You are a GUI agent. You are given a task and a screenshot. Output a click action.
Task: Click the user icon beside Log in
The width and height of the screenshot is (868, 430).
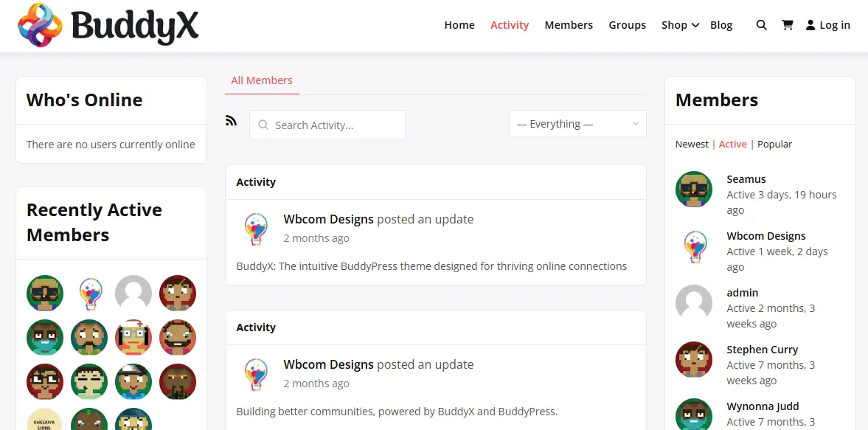point(810,25)
